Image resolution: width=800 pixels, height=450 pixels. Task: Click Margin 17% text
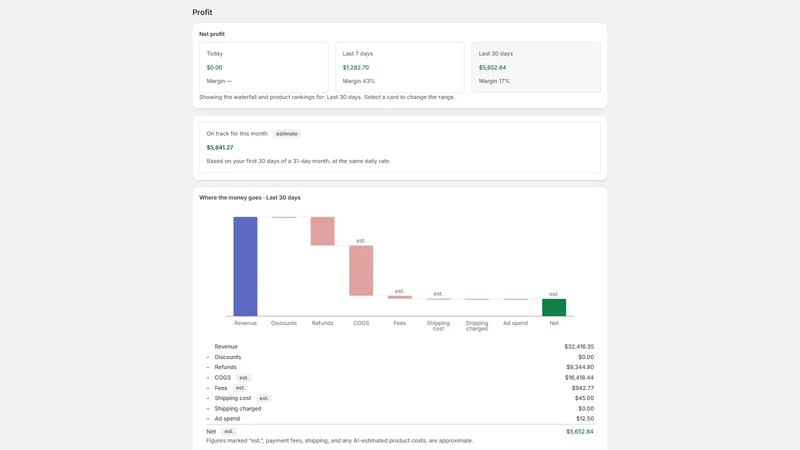[x=494, y=81]
